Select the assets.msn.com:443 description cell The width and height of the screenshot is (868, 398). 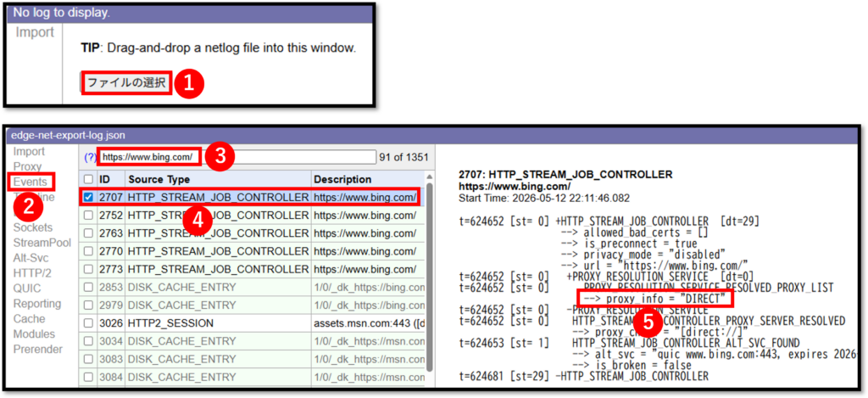(x=368, y=322)
